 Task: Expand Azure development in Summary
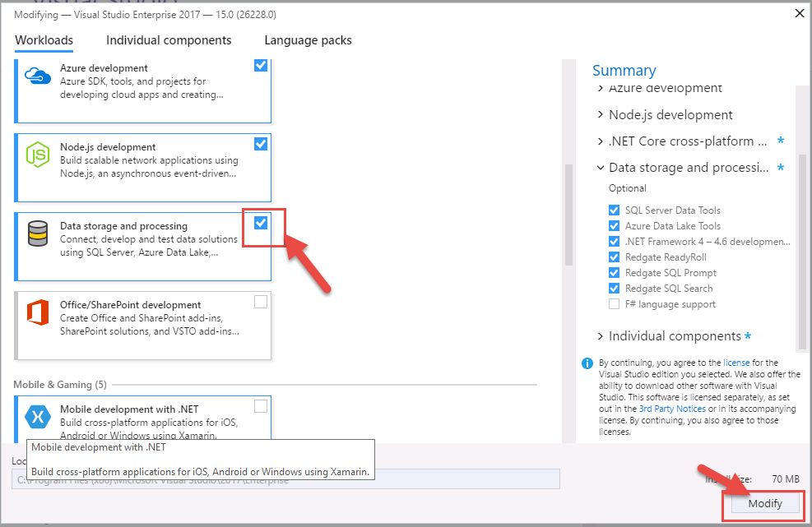(x=601, y=88)
